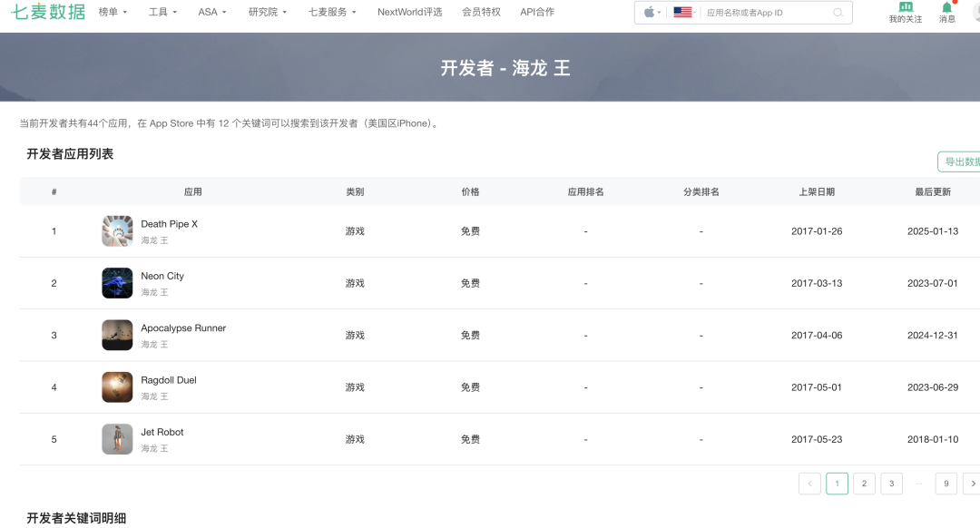Open NextWorld评选 page
The width and height of the screenshot is (980, 528).
[409, 12]
